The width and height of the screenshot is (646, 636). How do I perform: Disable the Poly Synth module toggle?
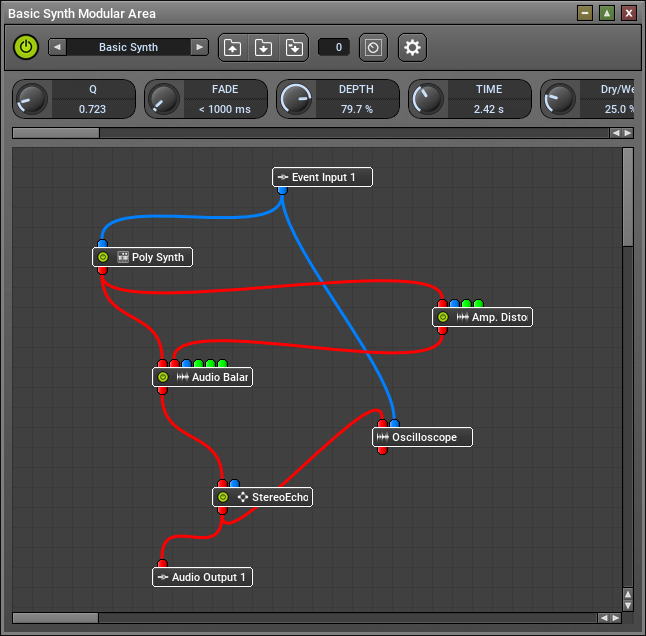(x=103, y=257)
